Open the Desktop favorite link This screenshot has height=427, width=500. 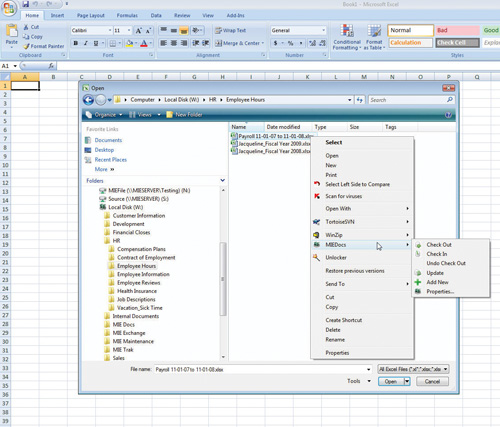pyautogui.click(x=104, y=150)
